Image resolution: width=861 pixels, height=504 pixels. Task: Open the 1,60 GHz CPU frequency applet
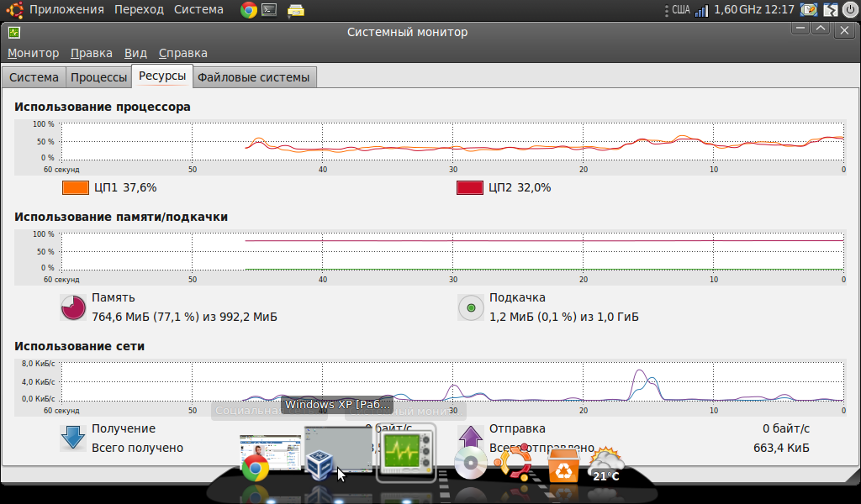(x=738, y=10)
